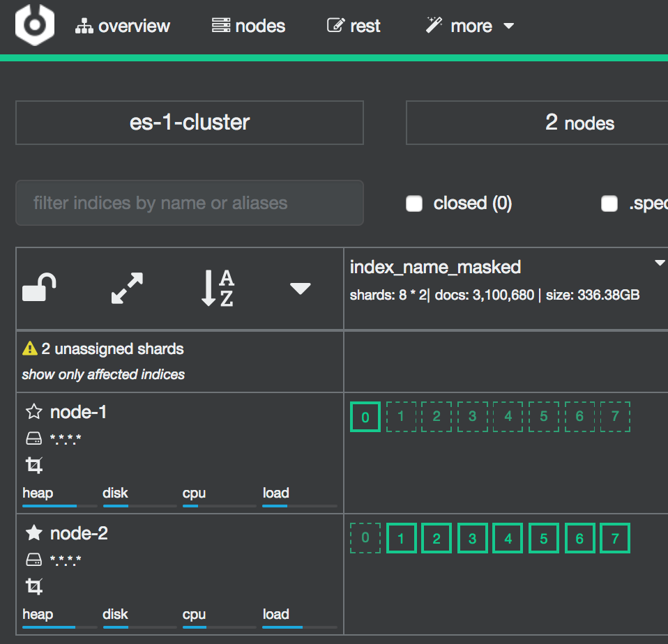This screenshot has height=644, width=668.
Task: Expand the more dropdown menu
Action: click(470, 26)
